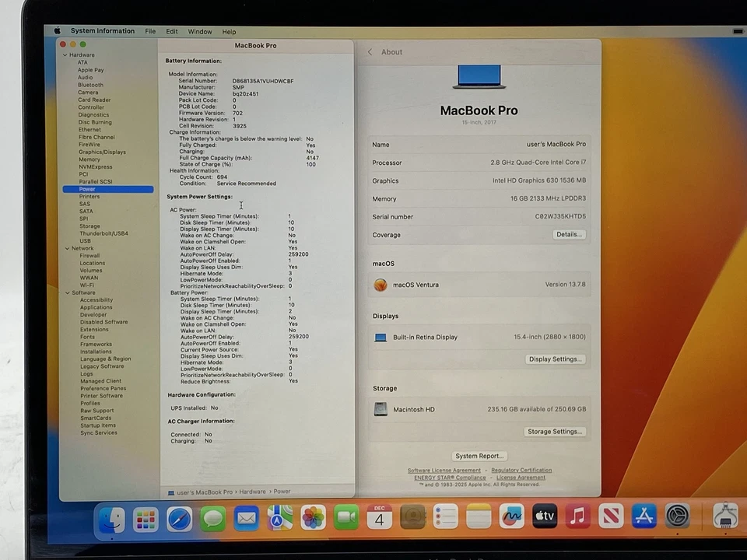This screenshot has height=560, width=747.
Task: Open the App Store from the Dock
Action: coord(644,516)
